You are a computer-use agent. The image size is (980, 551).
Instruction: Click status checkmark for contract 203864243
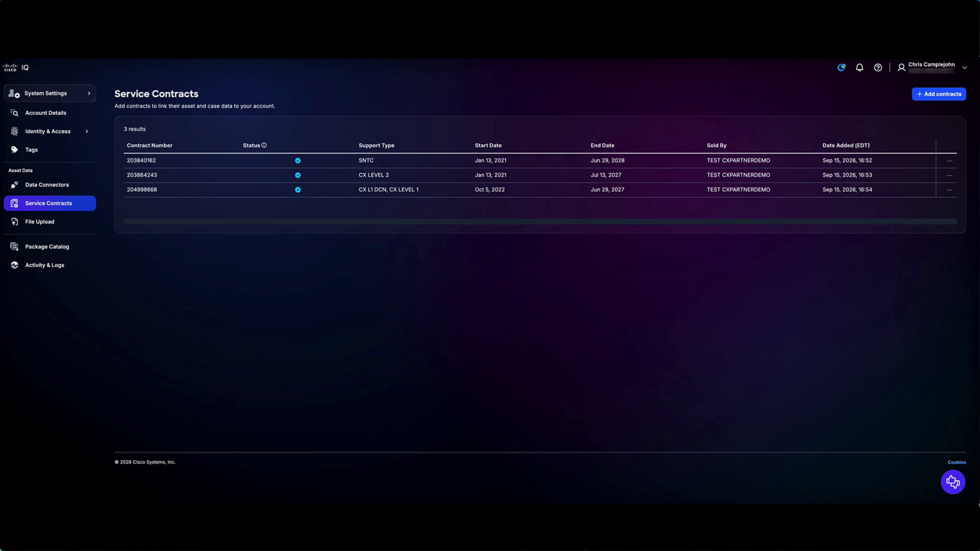click(x=298, y=175)
